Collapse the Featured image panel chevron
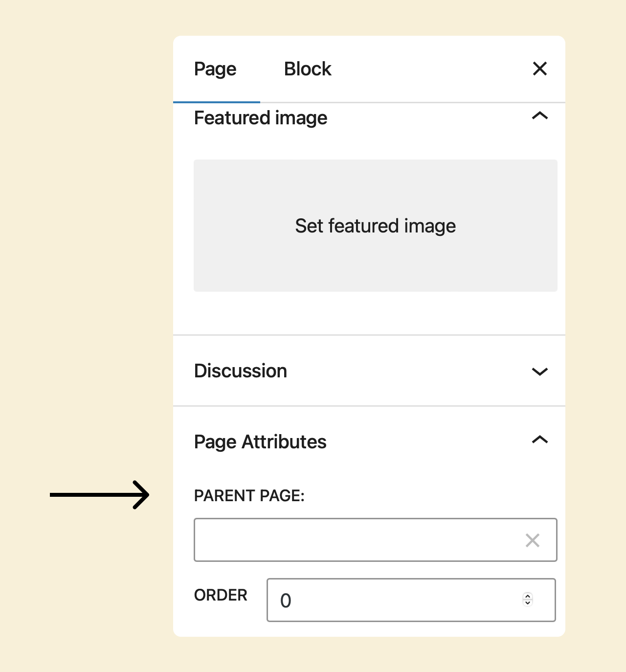Viewport: 626px width, 672px height. [539, 116]
